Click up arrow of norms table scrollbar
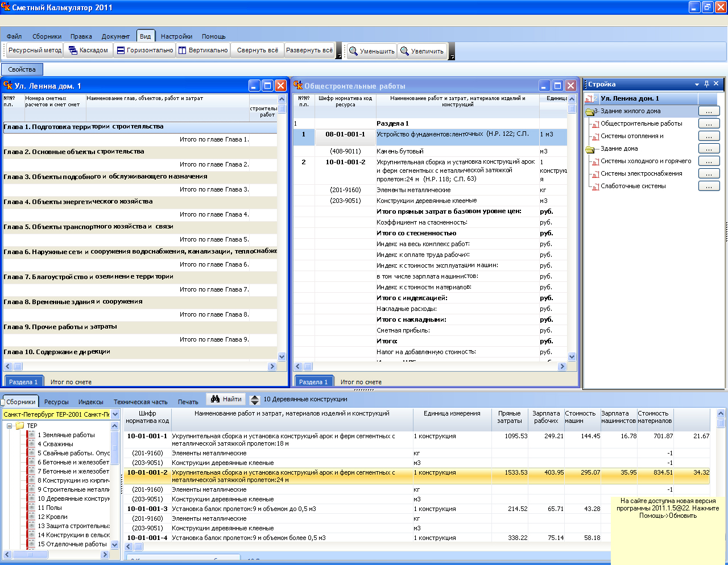 pos(721,414)
